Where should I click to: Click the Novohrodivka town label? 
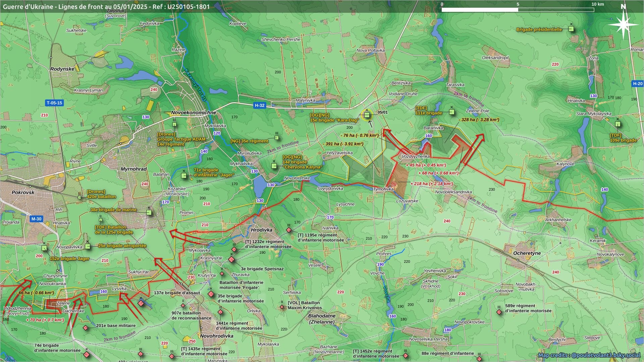[217, 336]
